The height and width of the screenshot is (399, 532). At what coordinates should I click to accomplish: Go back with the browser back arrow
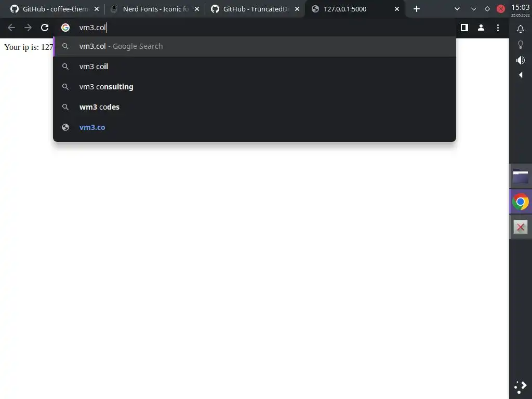click(x=11, y=28)
